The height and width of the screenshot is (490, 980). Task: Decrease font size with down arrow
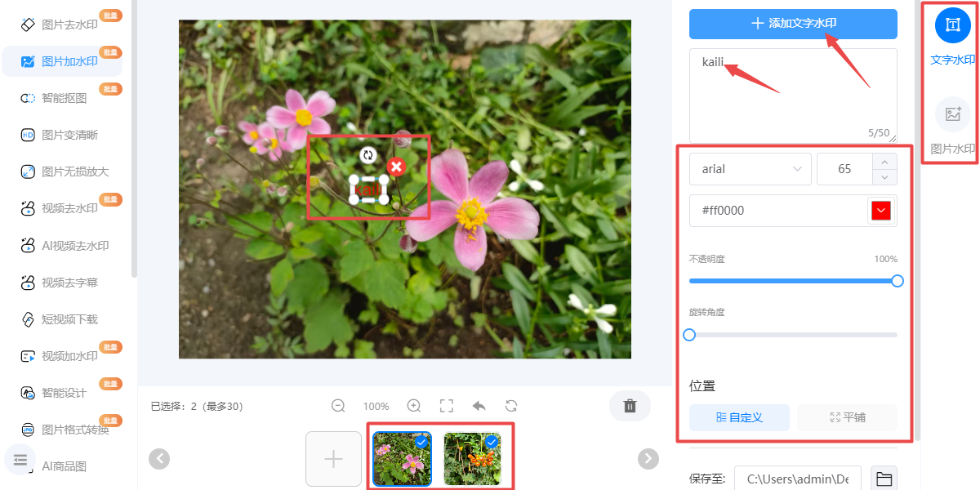point(884,177)
